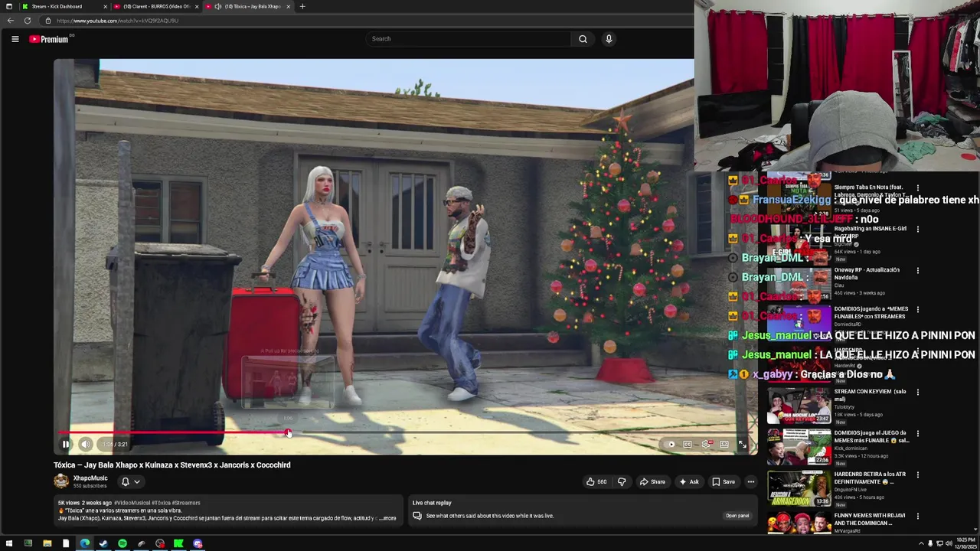
Task: Like the video with thumbs up
Action: point(596,482)
